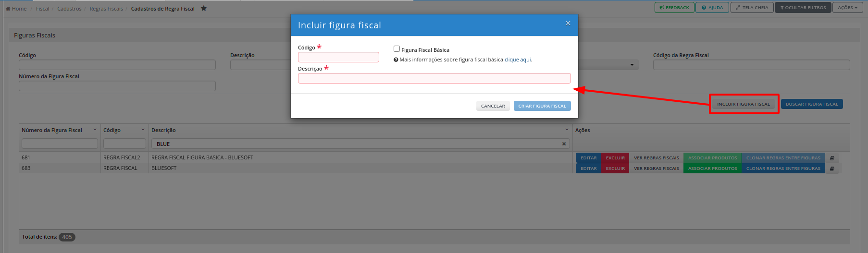
Task: Click Criar Figura Fiscal button
Action: pos(542,106)
